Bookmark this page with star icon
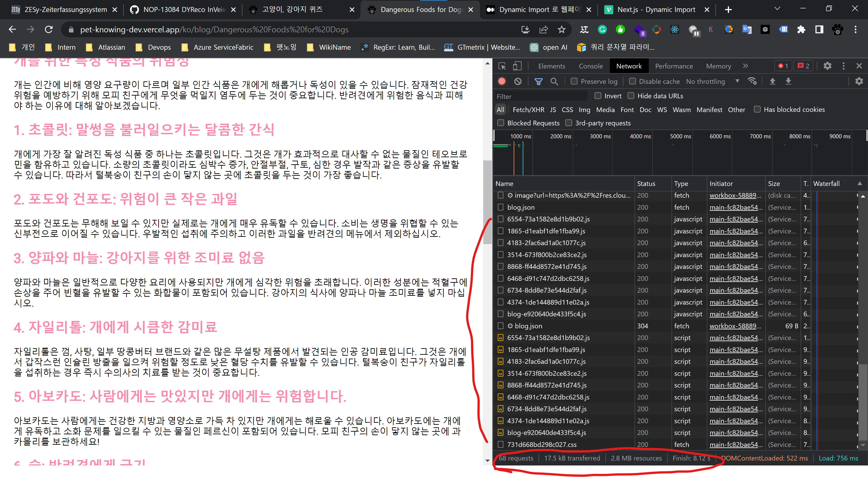This screenshot has width=868, height=477. pyautogui.click(x=562, y=30)
